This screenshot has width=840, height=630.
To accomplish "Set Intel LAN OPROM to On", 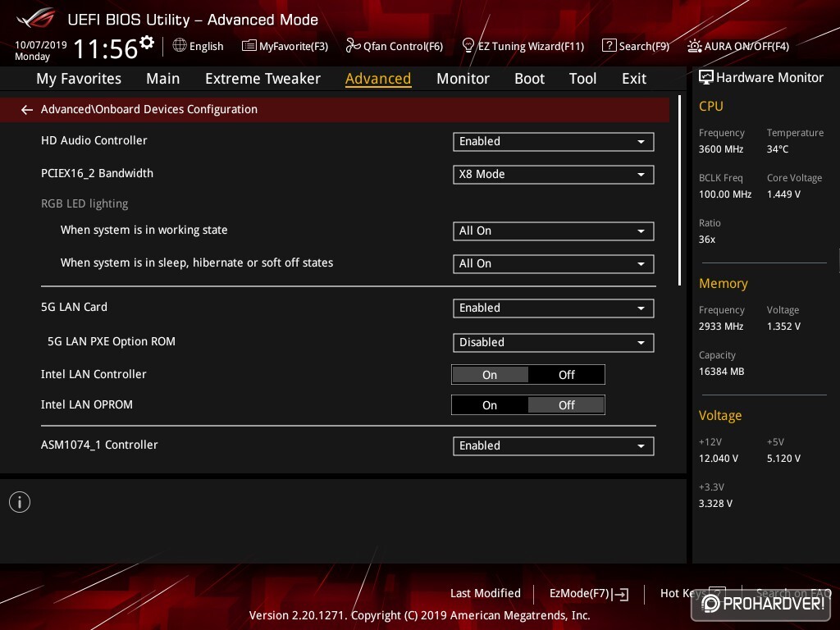I will [x=490, y=405].
